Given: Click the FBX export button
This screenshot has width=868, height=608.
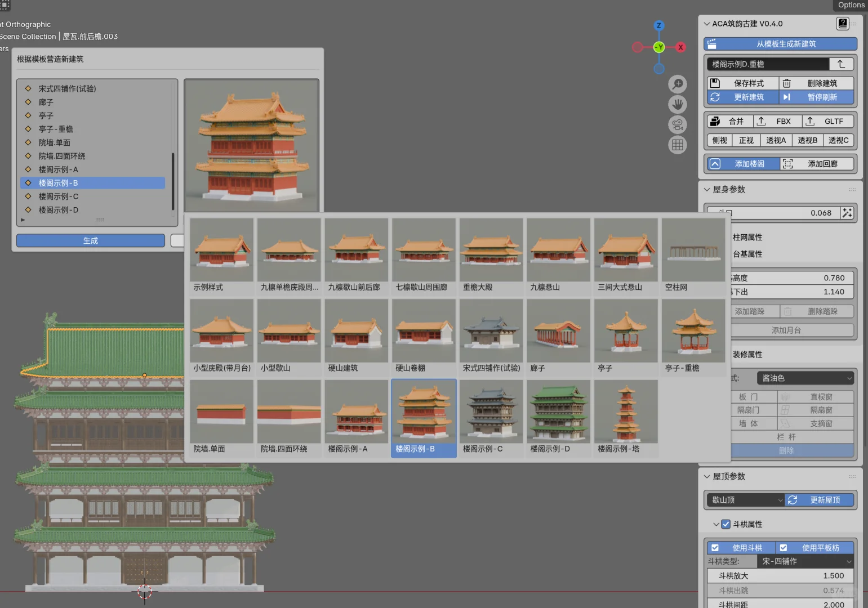Looking at the screenshot, I should tap(778, 121).
